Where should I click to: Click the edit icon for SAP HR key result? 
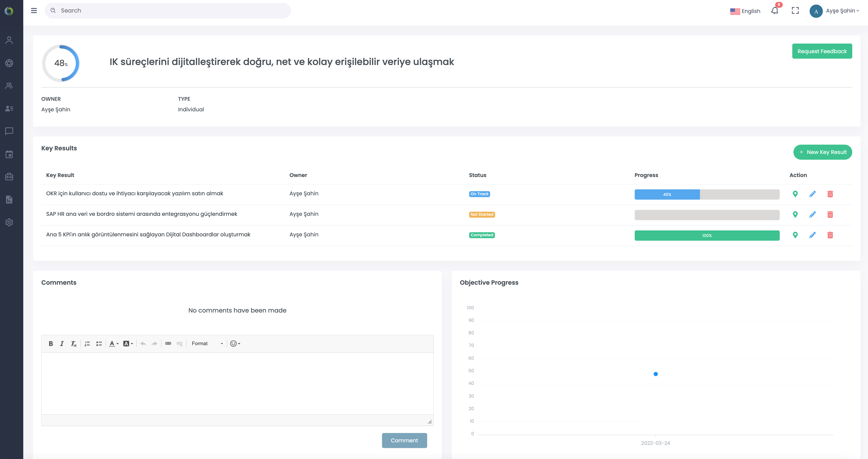click(812, 214)
